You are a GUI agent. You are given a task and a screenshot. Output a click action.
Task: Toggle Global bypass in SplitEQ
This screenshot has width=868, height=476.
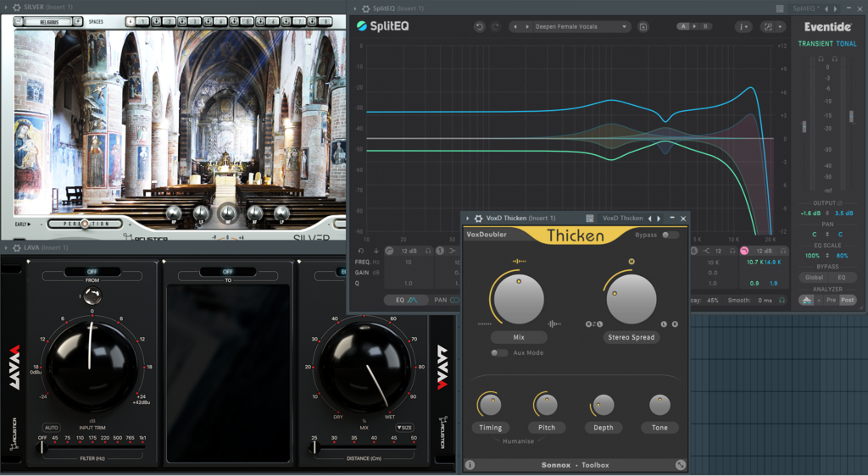click(814, 278)
